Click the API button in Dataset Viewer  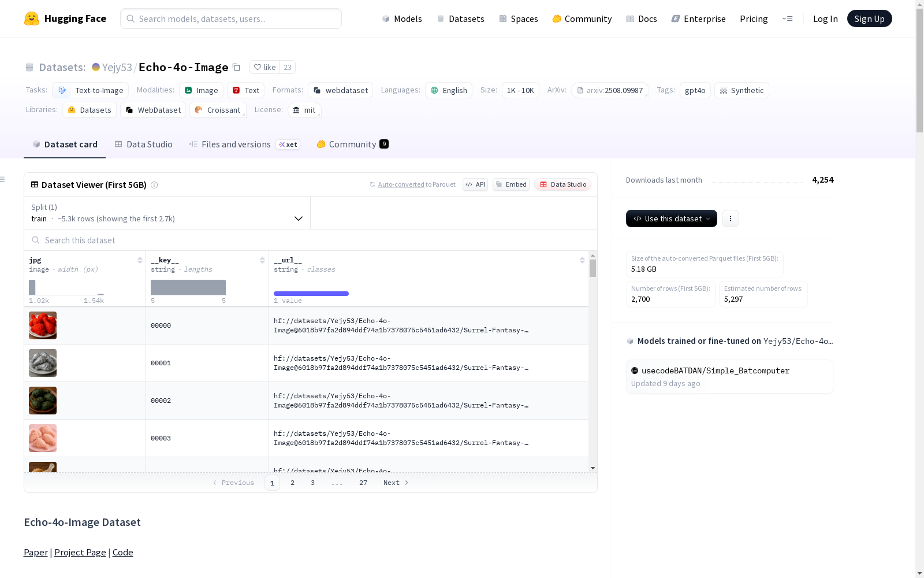point(475,184)
